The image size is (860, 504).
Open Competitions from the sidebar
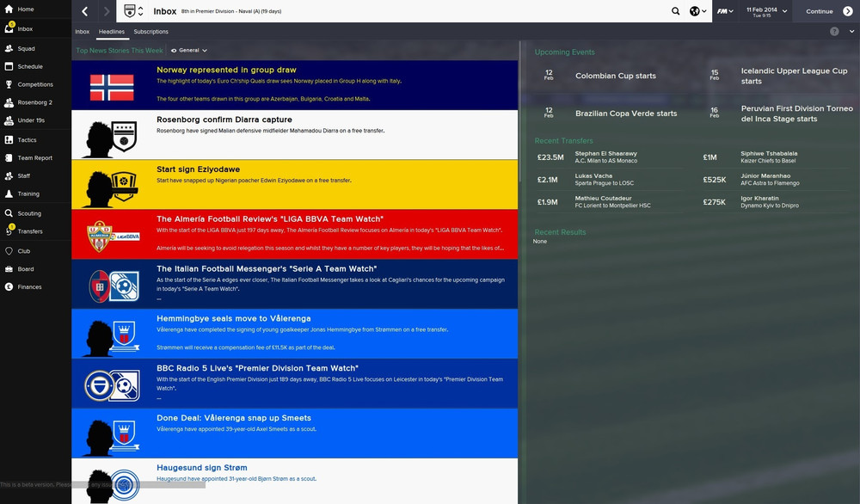[35, 84]
